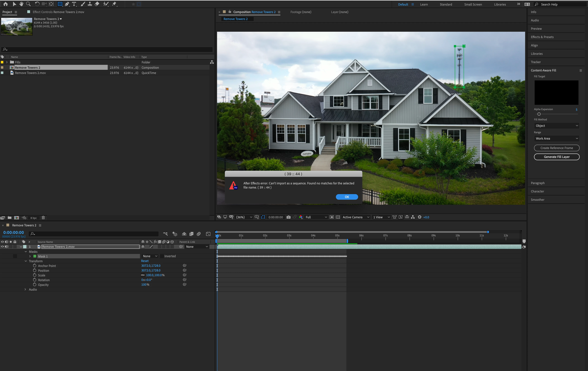Toggle Position stopwatch keyframing
The width and height of the screenshot is (588, 371).
35,270
